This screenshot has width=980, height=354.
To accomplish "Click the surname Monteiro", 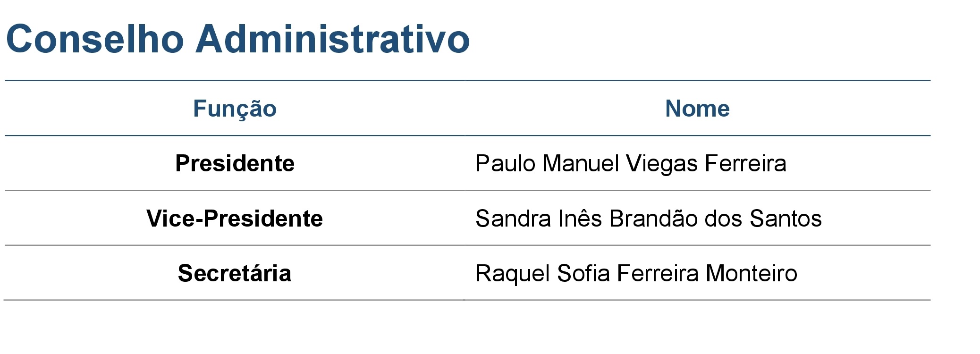I will pyautogui.click(x=752, y=273).
